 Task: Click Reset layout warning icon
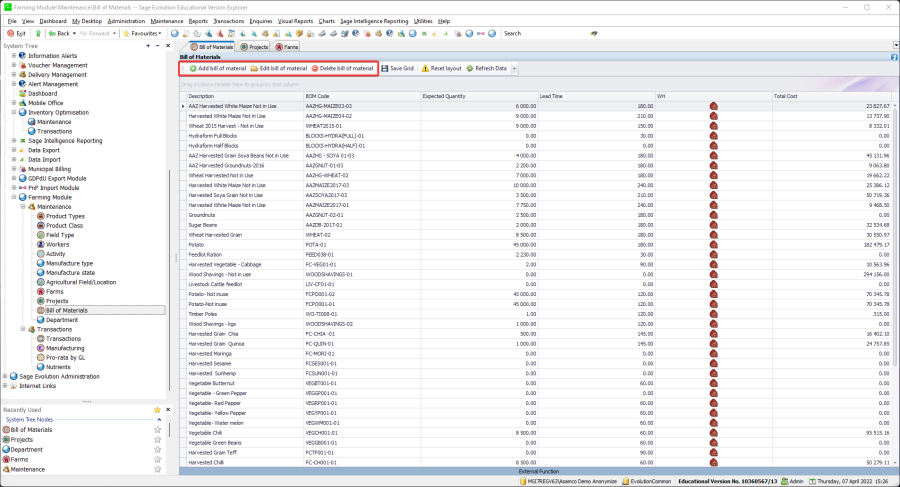coord(425,68)
